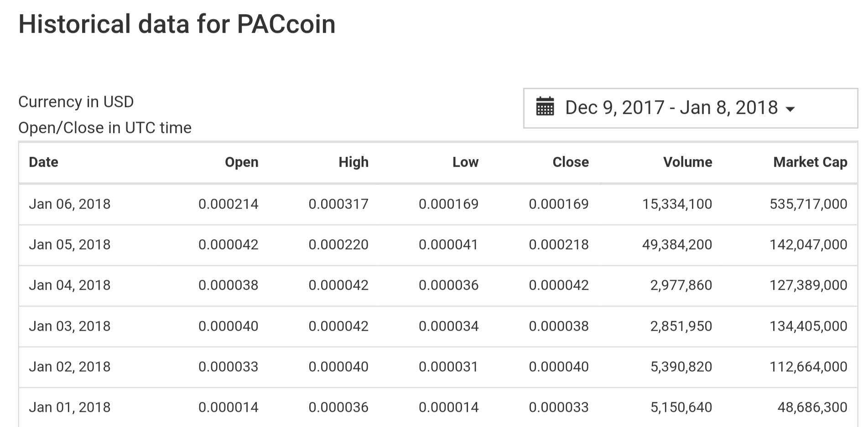Click the Jan 06, 2018 date cell

coord(69,204)
